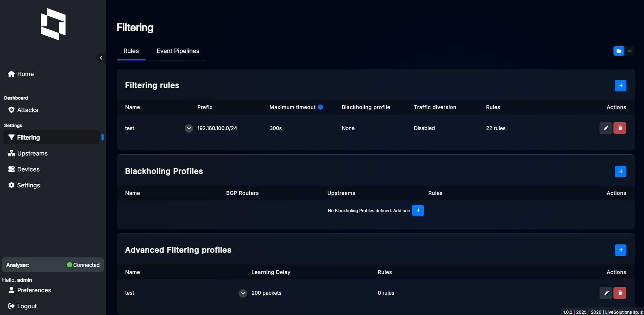Click the add Filtering rule plus button

(x=620, y=86)
